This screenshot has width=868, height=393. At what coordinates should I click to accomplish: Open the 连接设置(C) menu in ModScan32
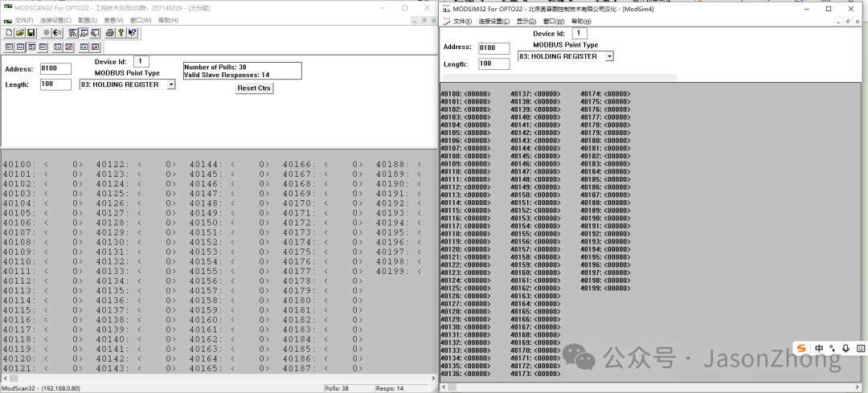(x=55, y=20)
